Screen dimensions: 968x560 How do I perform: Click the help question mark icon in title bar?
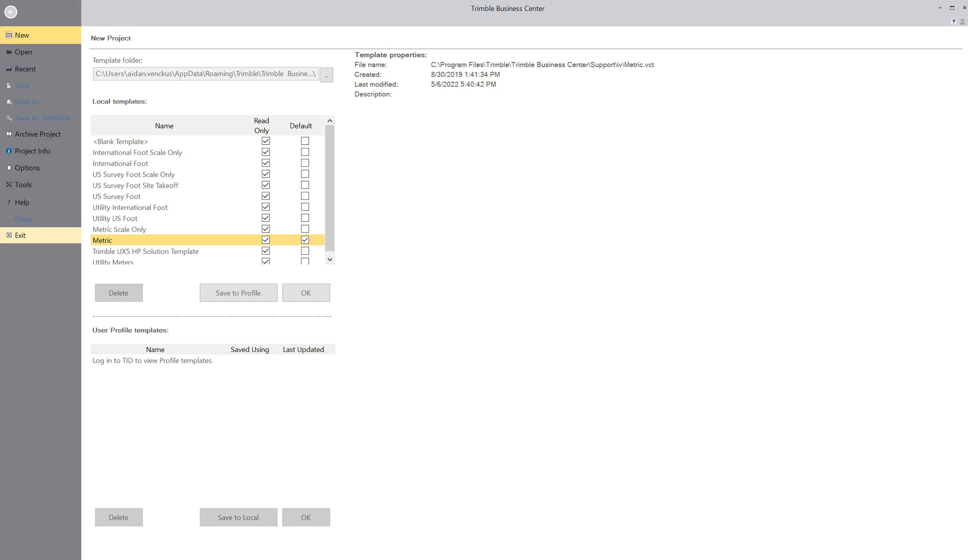953,22
